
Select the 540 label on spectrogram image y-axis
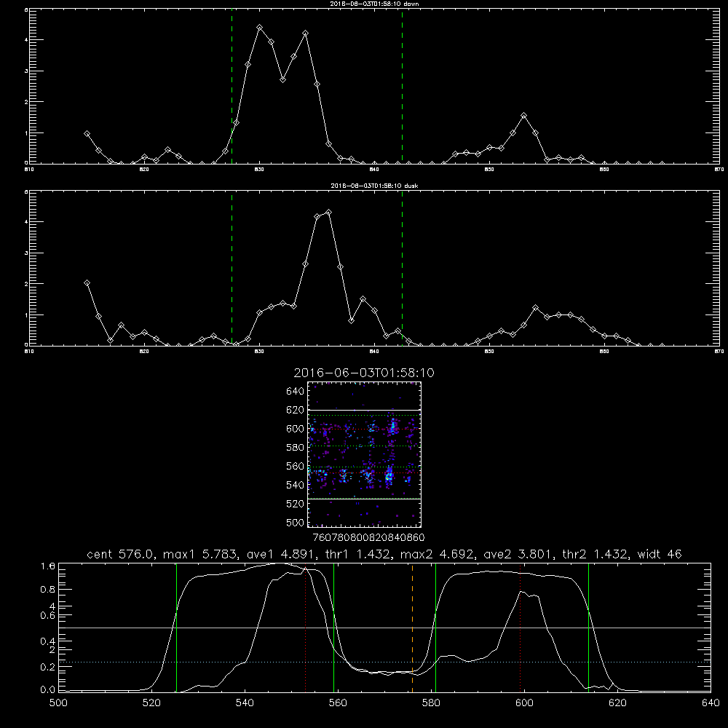tap(296, 485)
